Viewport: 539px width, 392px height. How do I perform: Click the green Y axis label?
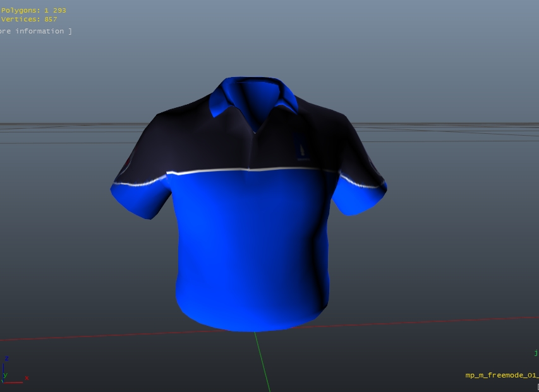6,374
